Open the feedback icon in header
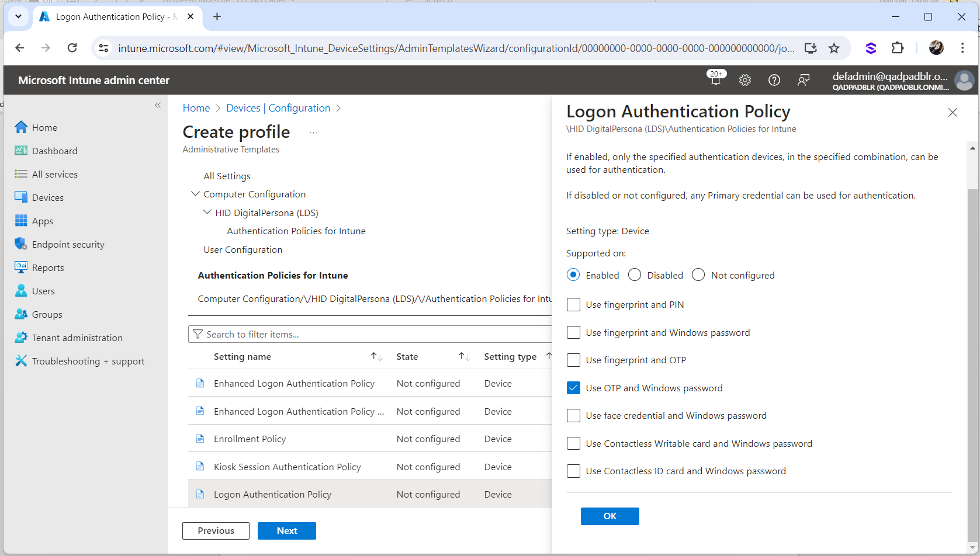This screenshot has height=556, width=980. [804, 80]
